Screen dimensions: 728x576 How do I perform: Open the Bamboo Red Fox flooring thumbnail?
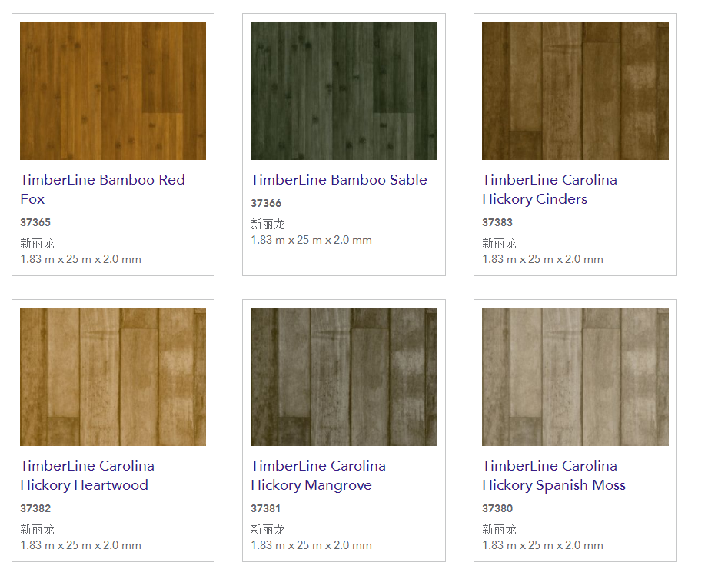pyautogui.click(x=113, y=91)
